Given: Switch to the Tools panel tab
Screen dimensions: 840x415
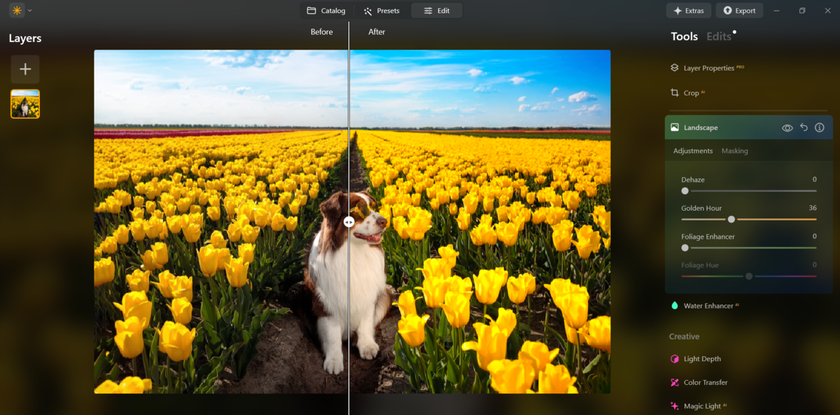Looking at the screenshot, I should (684, 36).
